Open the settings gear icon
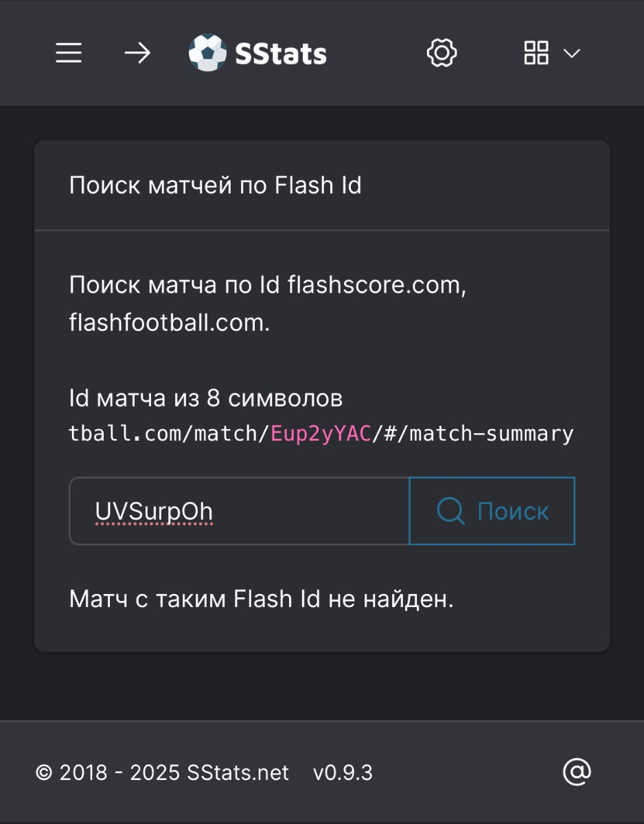 (442, 53)
